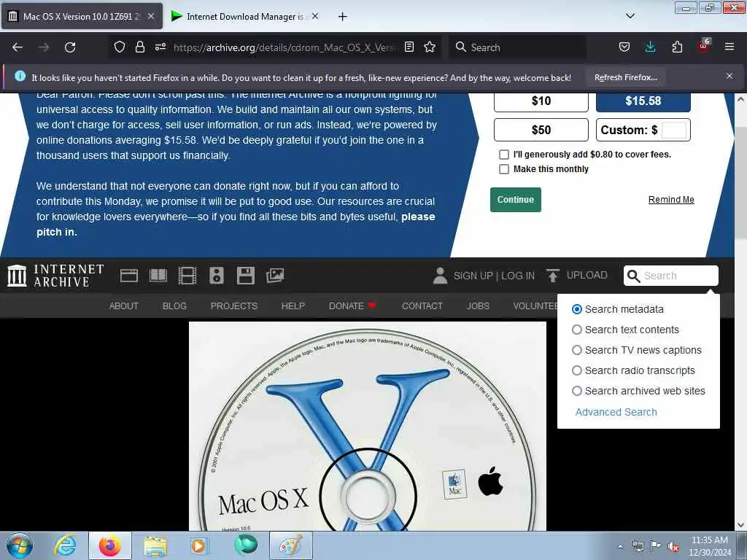Select the $15.58 donation amount
The width and height of the screenshot is (747, 560).
point(643,101)
